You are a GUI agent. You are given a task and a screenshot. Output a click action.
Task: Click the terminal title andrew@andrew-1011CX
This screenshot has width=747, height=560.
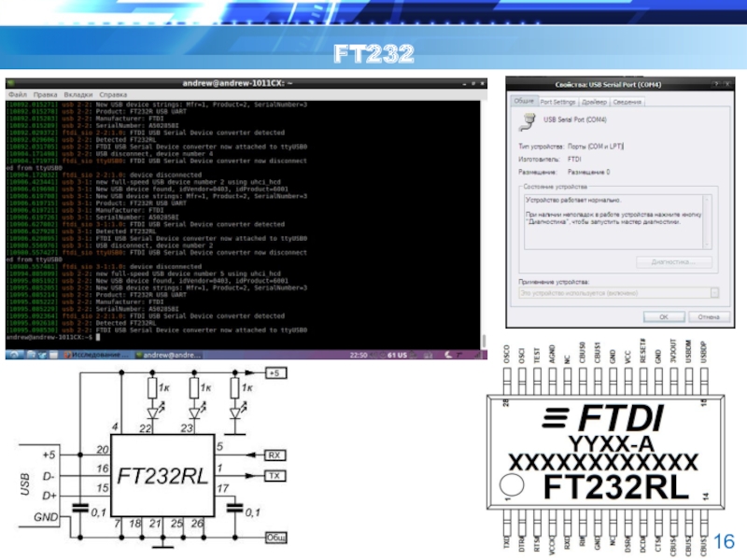point(237,83)
